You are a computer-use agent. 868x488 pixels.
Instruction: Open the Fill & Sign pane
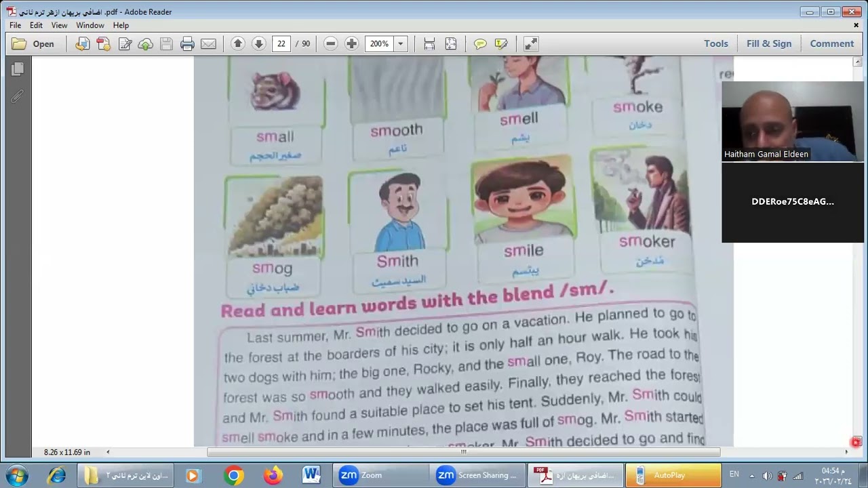(x=769, y=43)
